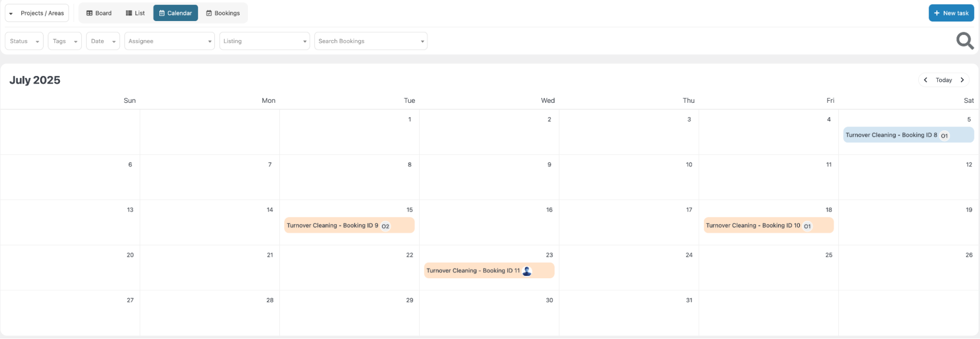Click assignee avatar on Booking ID 11
Screen dimensions: 980x339
[527, 271]
